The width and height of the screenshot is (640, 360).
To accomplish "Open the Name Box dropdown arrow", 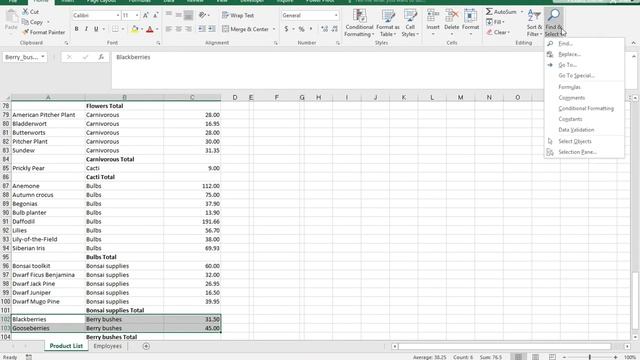I will click(x=43, y=57).
